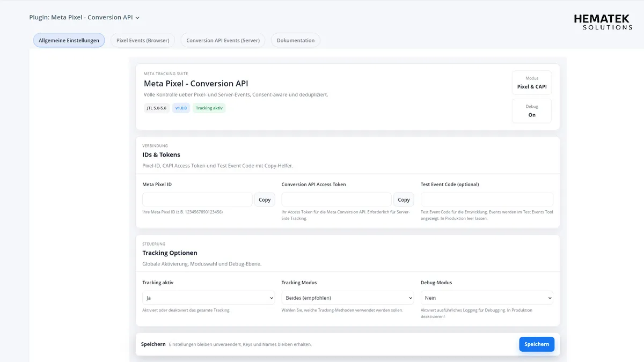Click the Einstellungen bleiben unveraendert note
This screenshot has height=362, width=644.
tap(240, 344)
